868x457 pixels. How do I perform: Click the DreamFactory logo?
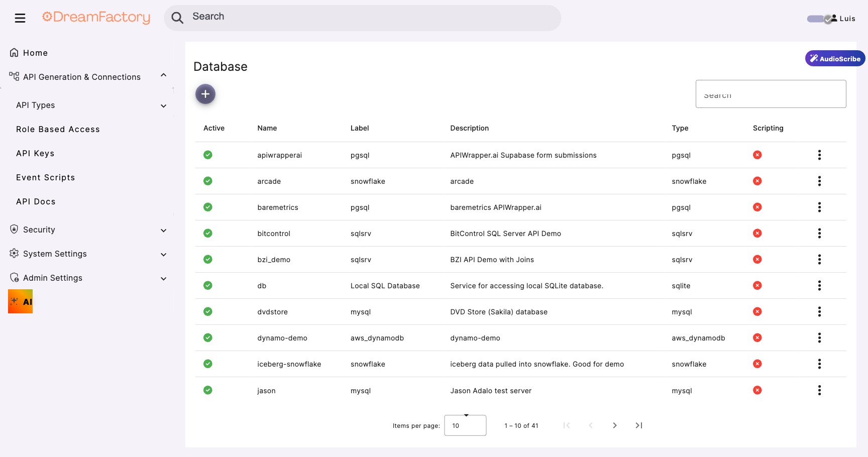[x=96, y=17]
